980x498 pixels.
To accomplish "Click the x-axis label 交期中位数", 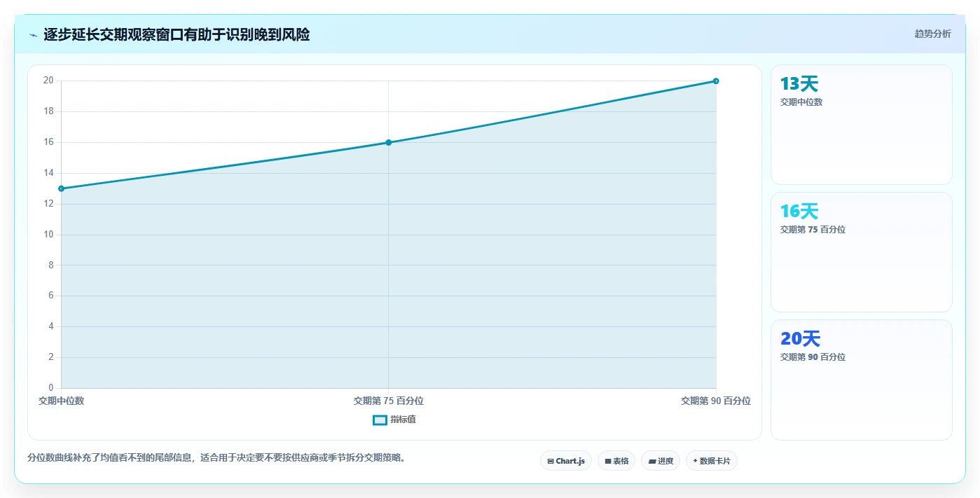I will pos(62,401).
